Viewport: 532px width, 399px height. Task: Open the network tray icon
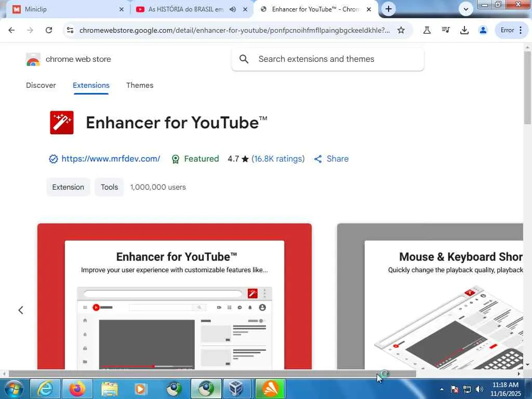[x=467, y=389]
